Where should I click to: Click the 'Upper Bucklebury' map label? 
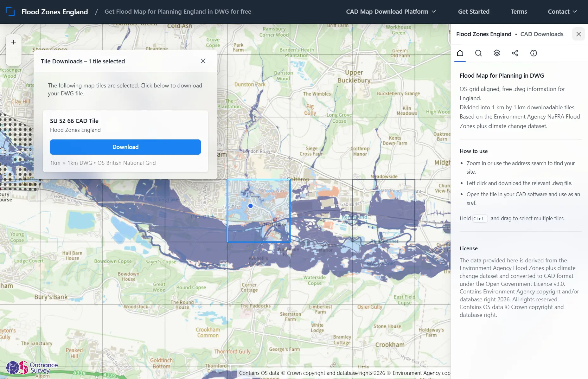(x=354, y=76)
